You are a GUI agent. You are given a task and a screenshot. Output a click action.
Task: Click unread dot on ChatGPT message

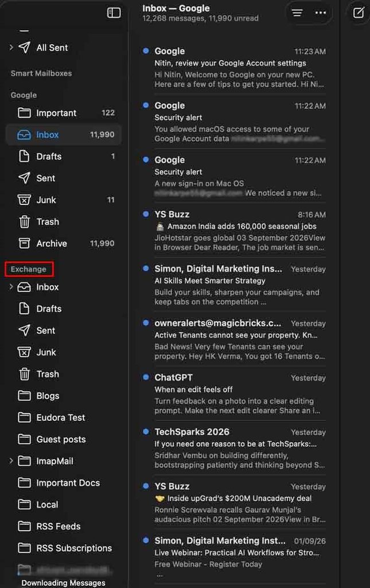[146, 377]
